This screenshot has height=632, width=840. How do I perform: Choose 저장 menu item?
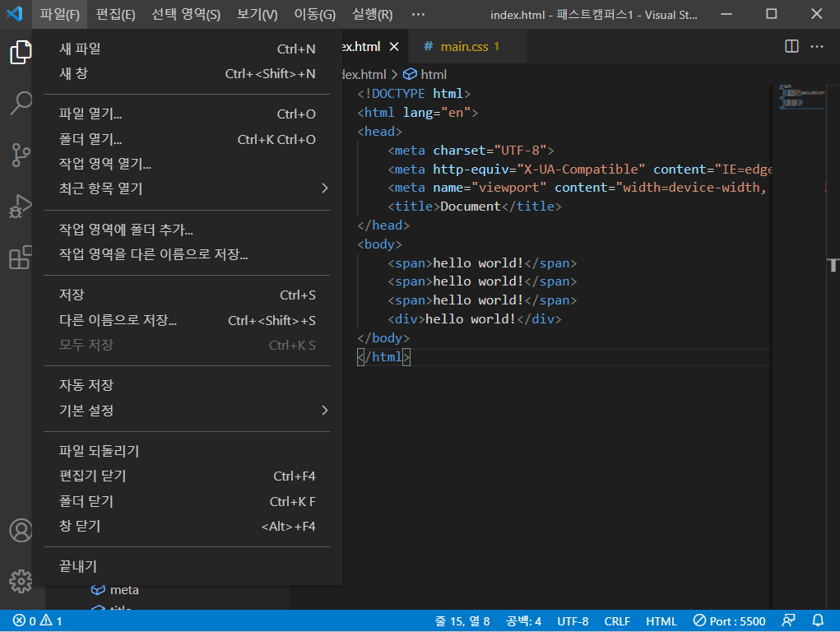(187, 295)
